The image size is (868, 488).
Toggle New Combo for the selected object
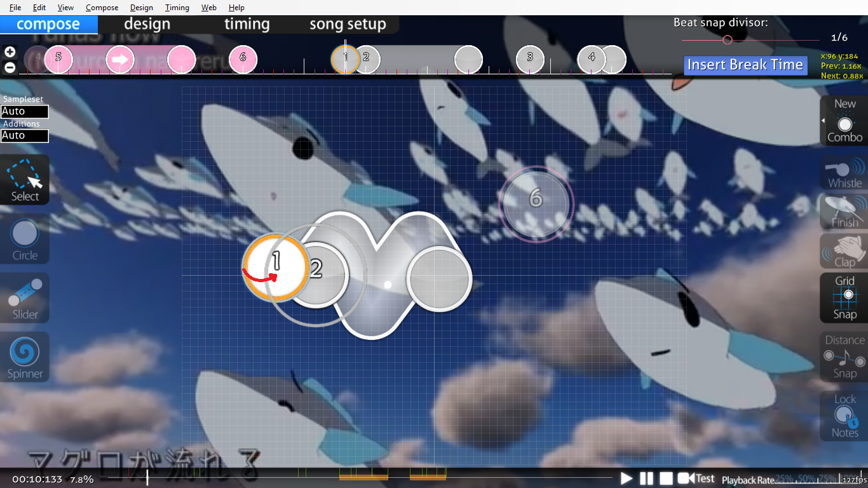pyautogui.click(x=844, y=121)
